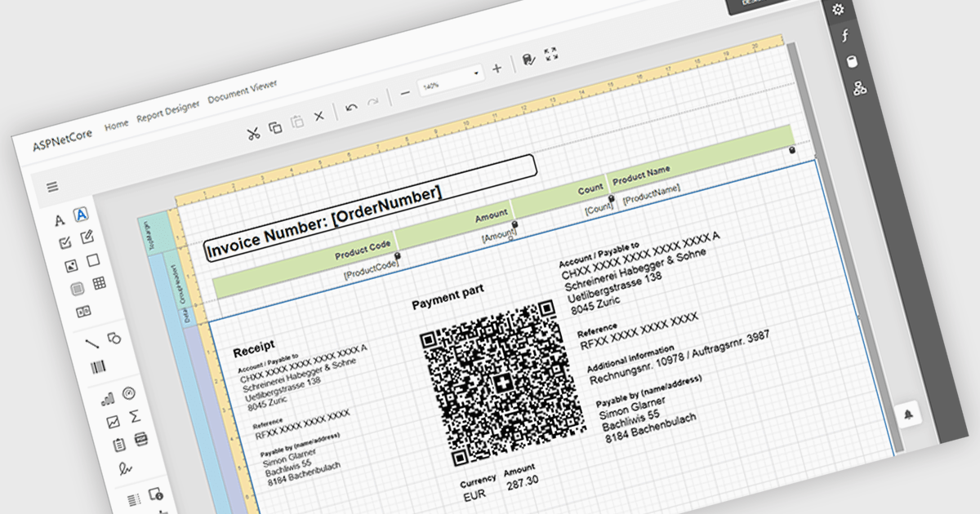Select the Check Box control in toolbox
980x514 pixels.
pos(65,242)
